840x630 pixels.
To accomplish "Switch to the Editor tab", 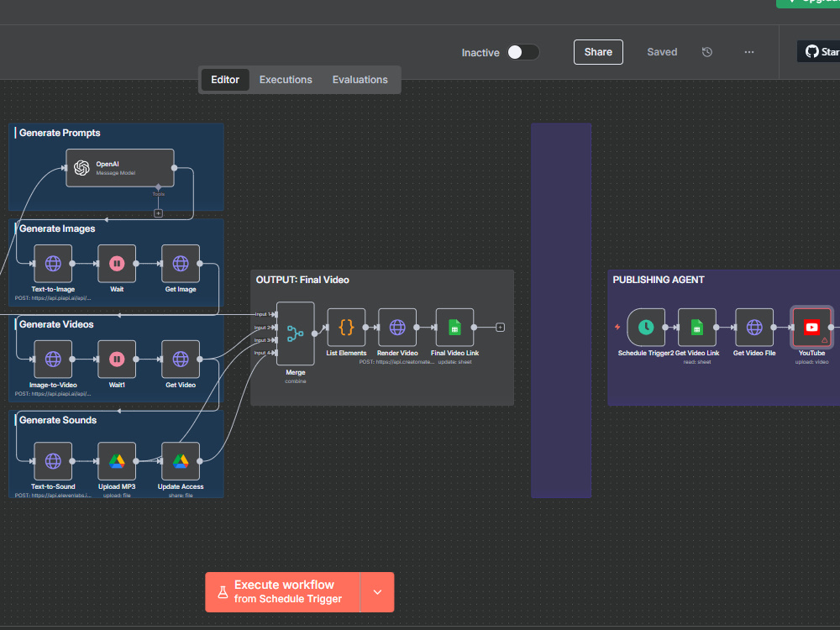I will click(225, 79).
